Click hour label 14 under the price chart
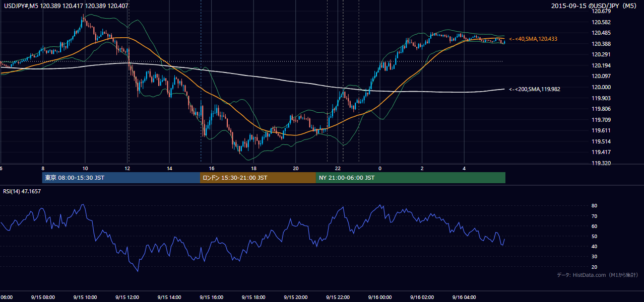Screen dimensions: 644x302 169,168
